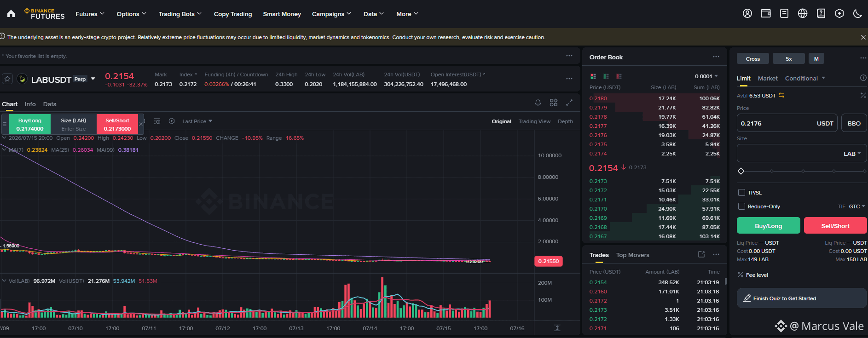Show sell orders only in order book
Screen dimensions: 868x338
pyautogui.click(x=619, y=76)
